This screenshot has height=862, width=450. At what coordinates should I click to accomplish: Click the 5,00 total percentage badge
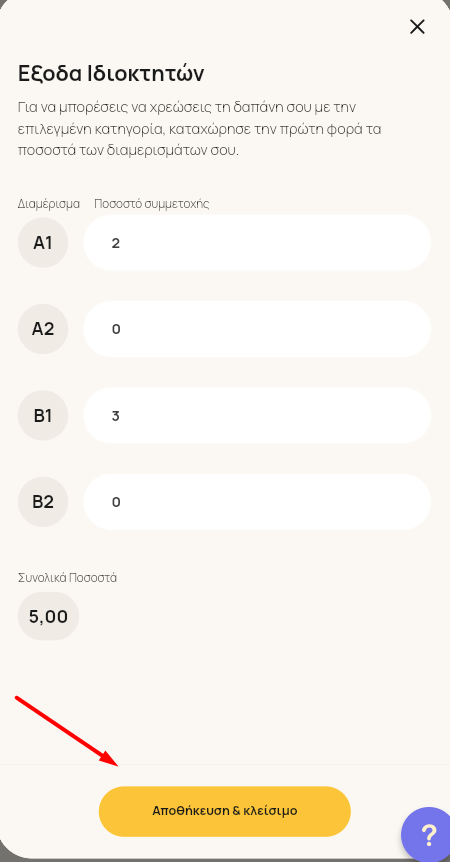pyautogui.click(x=48, y=616)
